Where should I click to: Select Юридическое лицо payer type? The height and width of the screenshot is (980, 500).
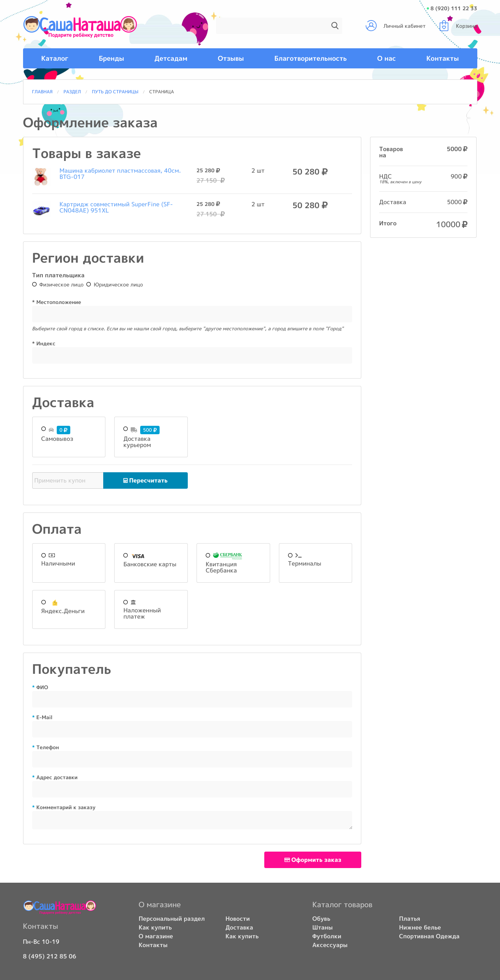click(x=89, y=284)
